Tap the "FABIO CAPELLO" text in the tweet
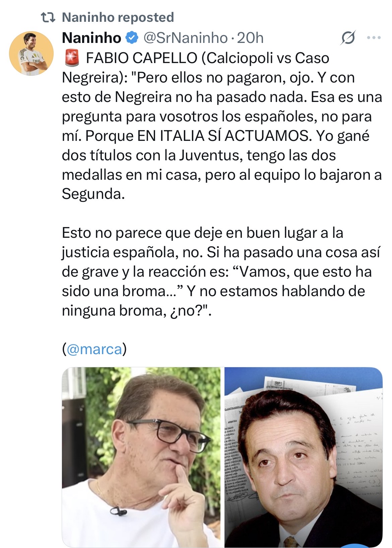Image resolution: width=392 pixels, height=548 pixels. pyautogui.click(x=142, y=58)
